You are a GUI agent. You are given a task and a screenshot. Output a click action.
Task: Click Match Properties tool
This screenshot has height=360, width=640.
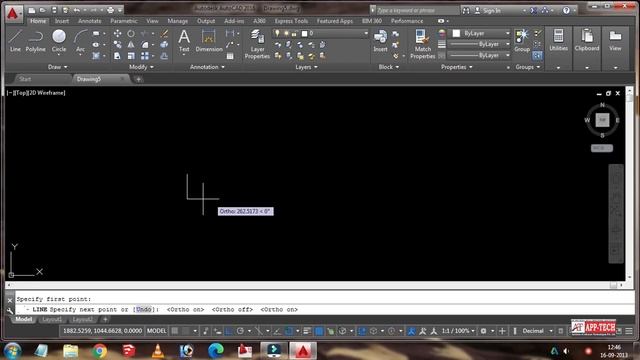[x=422, y=44]
